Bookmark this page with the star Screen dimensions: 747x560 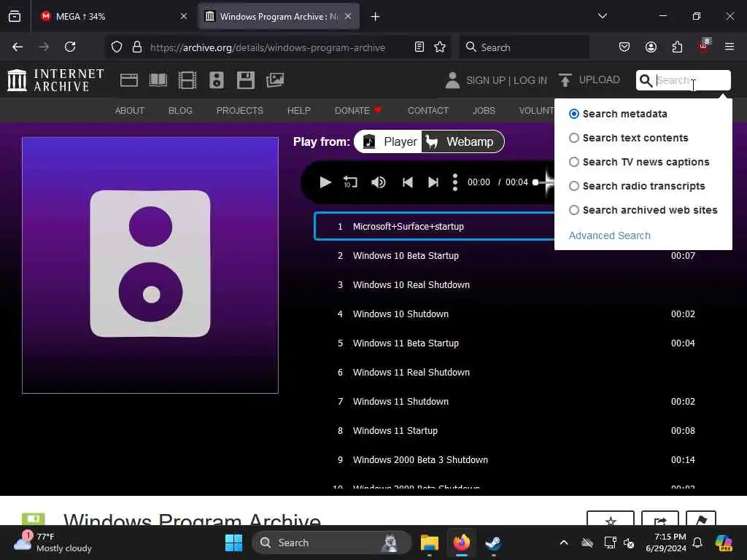(x=440, y=47)
